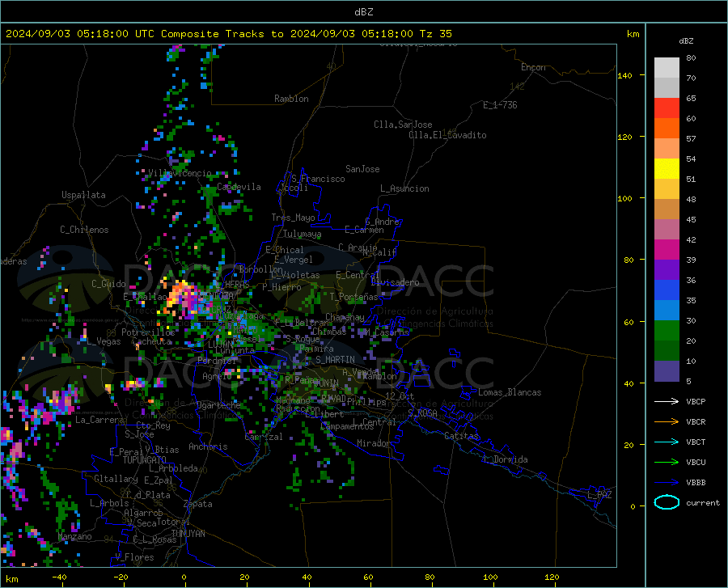Click the blue VBBB arrow icon
The width and height of the screenshot is (728, 588).
coord(667,482)
